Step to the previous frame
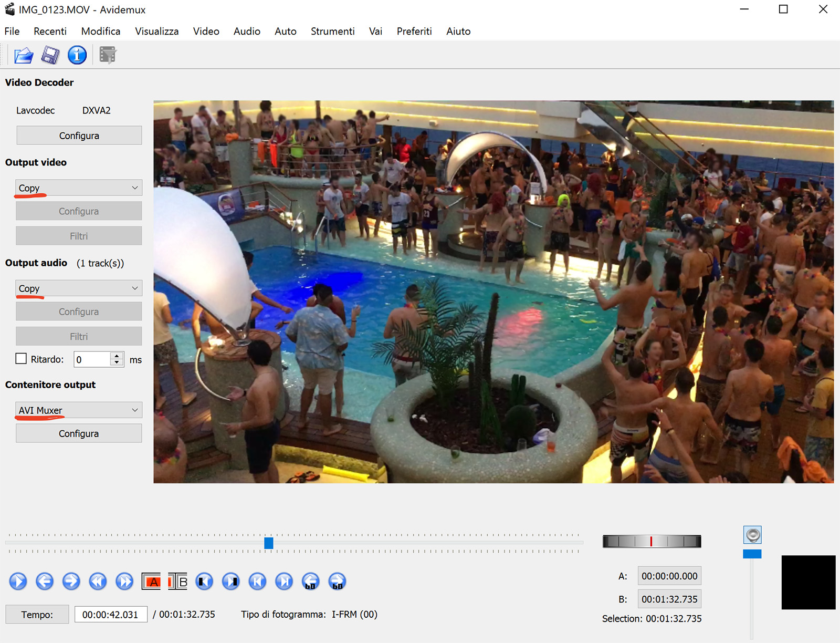The image size is (840, 643). point(45,582)
